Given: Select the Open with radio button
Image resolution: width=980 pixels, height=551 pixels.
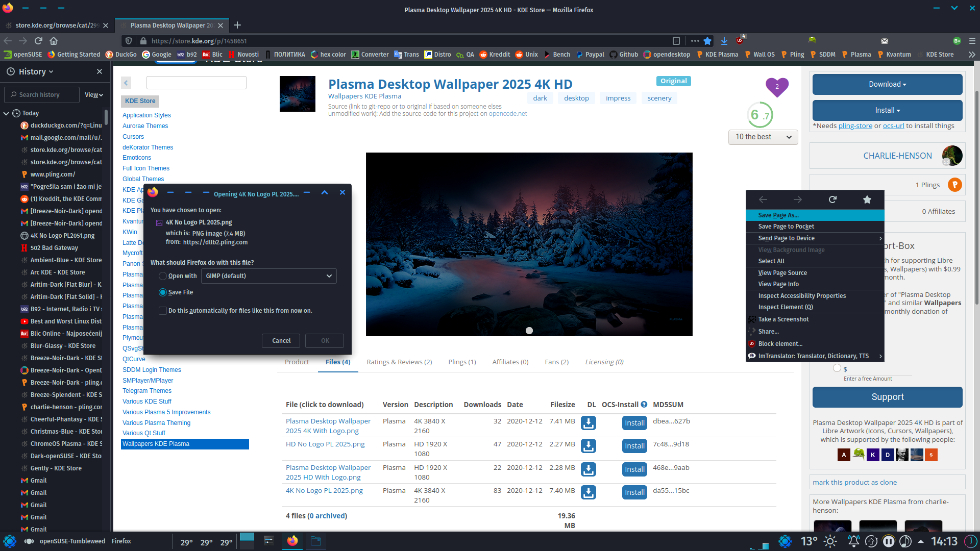Looking at the screenshot, I should coord(163,276).
